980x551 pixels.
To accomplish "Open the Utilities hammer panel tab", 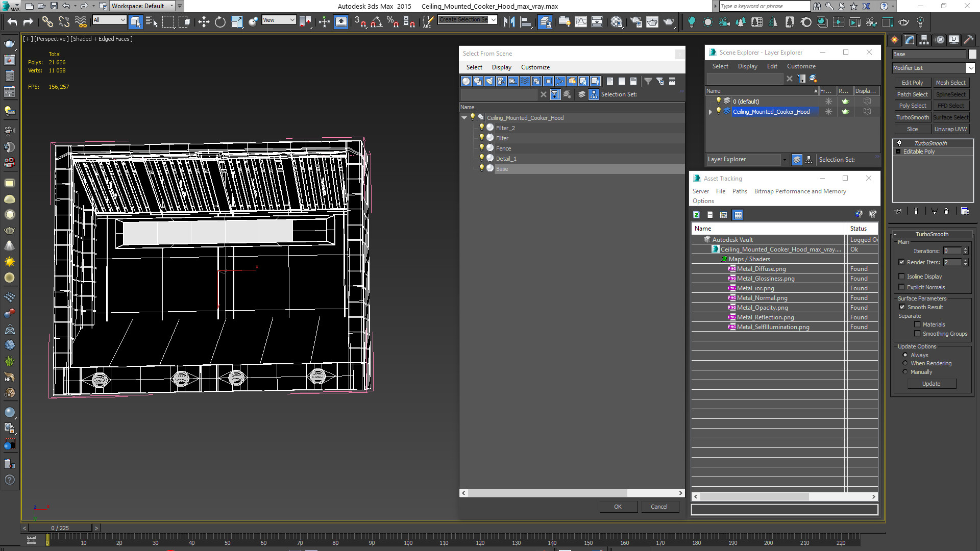I will point(968,40).
